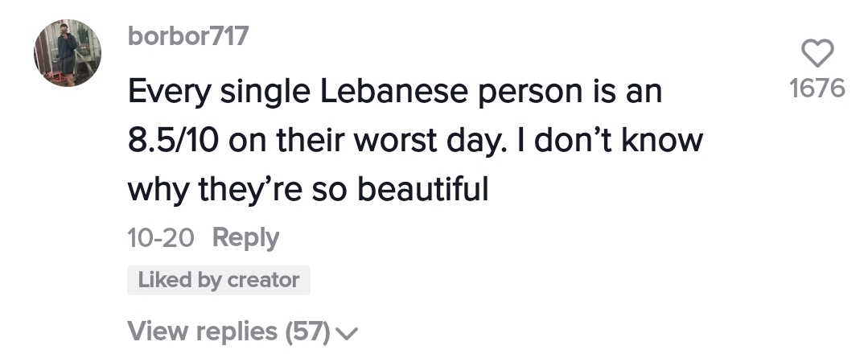This screenshot has width=868, height=358.
Task: Click the word 'creator' in the badge
Action: [x=263, y=280]
